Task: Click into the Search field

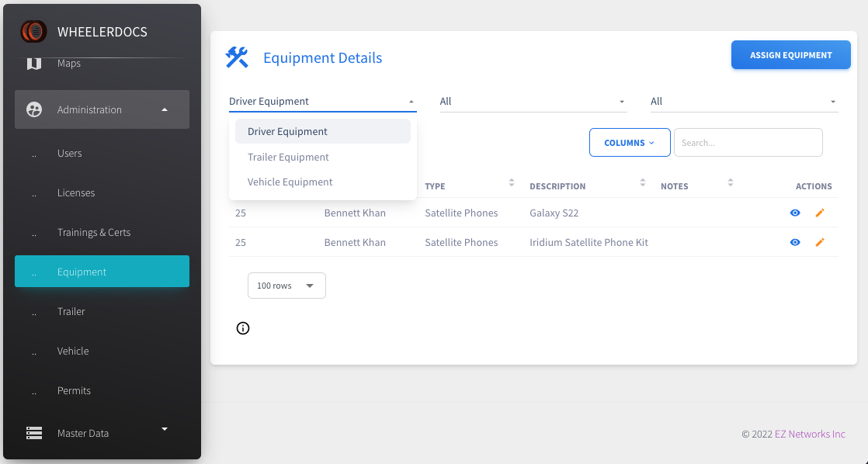Action: [x=747, y=143]
